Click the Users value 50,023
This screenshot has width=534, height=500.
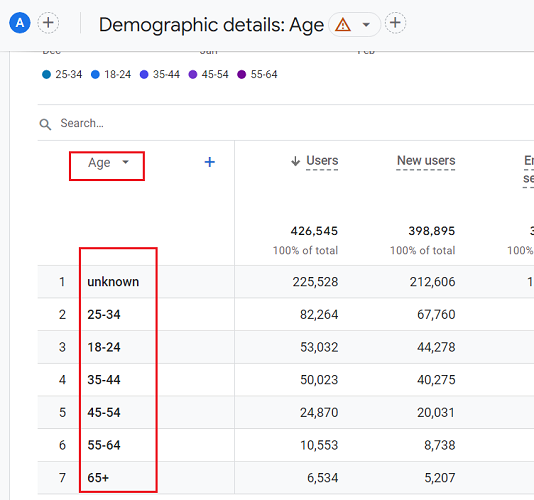[319, 380]
